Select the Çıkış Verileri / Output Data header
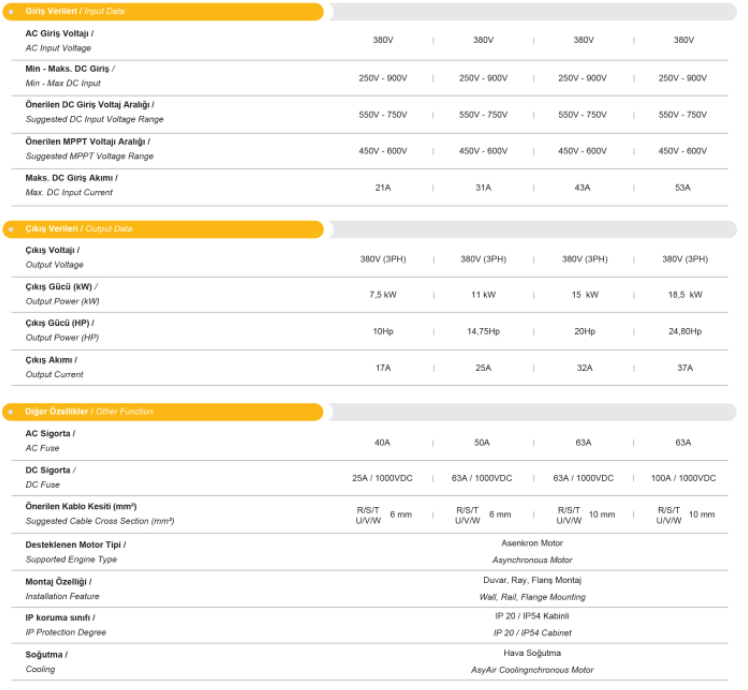 click(78, 229)
